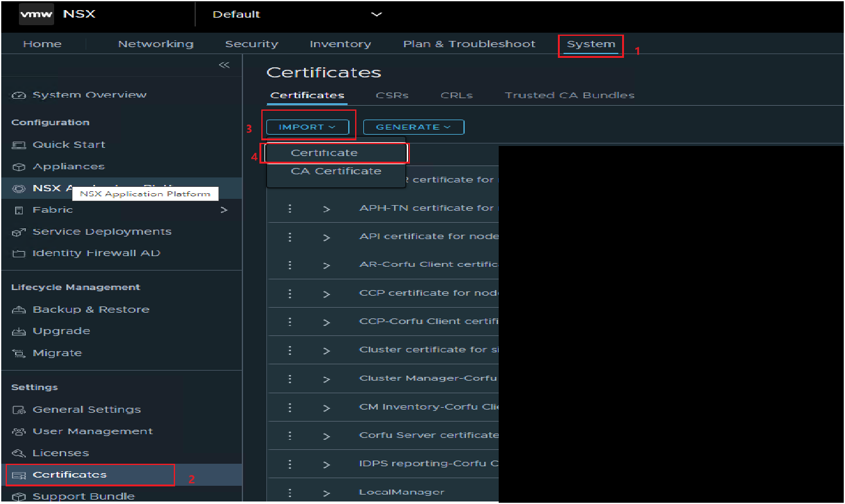Expand the Cluster certificate row
Image resolution: width=845 pixels, height=504 pixels.
click(x=326, y=350)
